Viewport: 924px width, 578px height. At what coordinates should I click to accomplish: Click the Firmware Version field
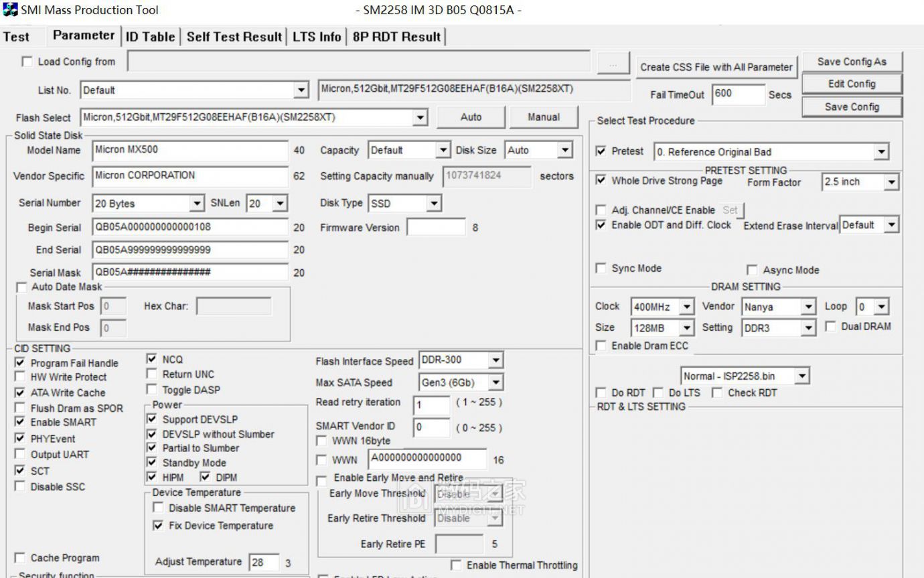tap(436, 227)
